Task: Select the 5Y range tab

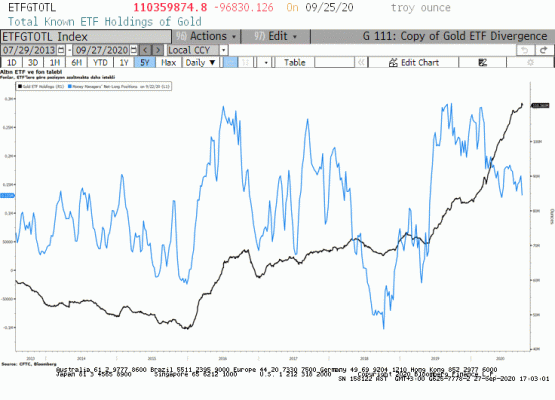Action: pyautogui.click(x=145, y=63)
